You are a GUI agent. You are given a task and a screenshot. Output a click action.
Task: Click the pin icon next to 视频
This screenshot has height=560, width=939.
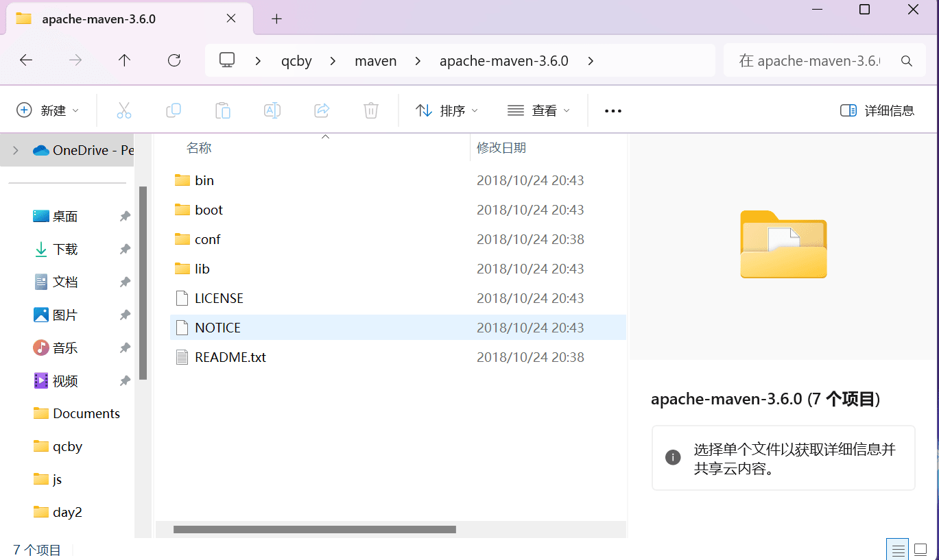point(125,381)
